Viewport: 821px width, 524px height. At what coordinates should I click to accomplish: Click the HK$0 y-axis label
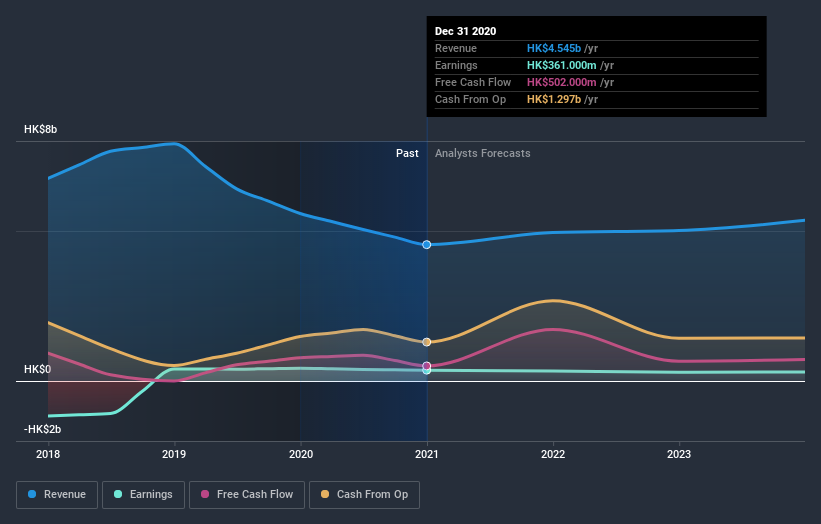click(x=38, y=370)
